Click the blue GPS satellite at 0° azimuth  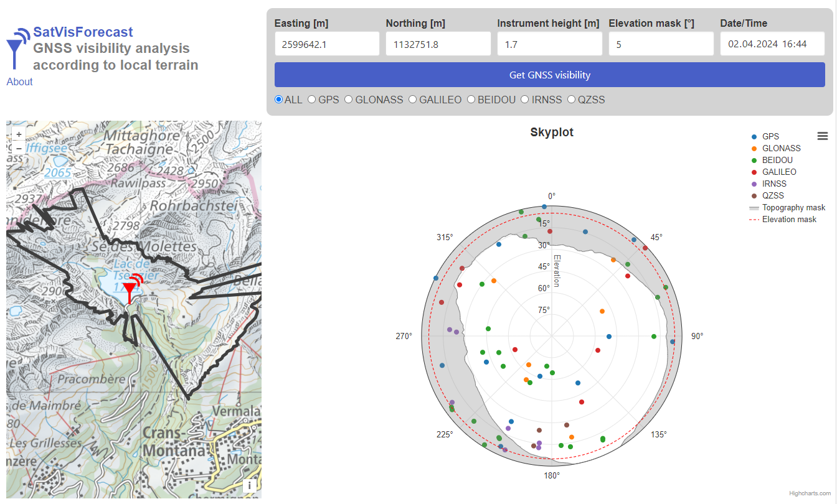[544, 207]
